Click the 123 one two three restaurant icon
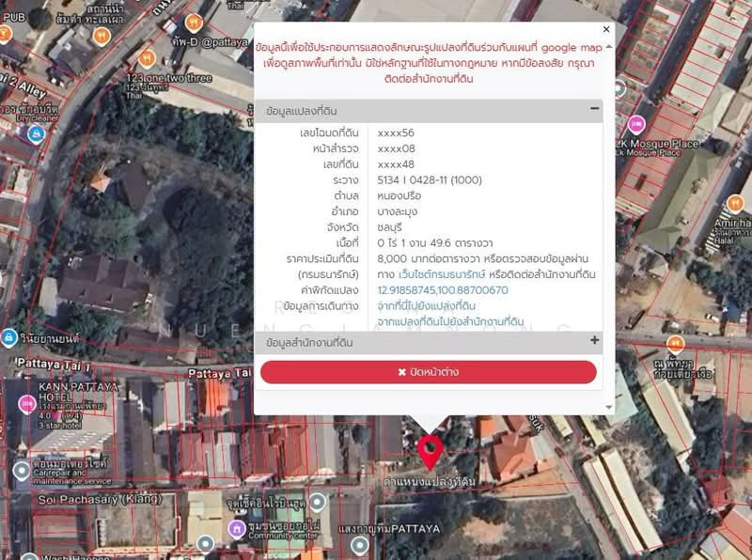The width and height of the screenshot is (752, 560). pos(147,58)
